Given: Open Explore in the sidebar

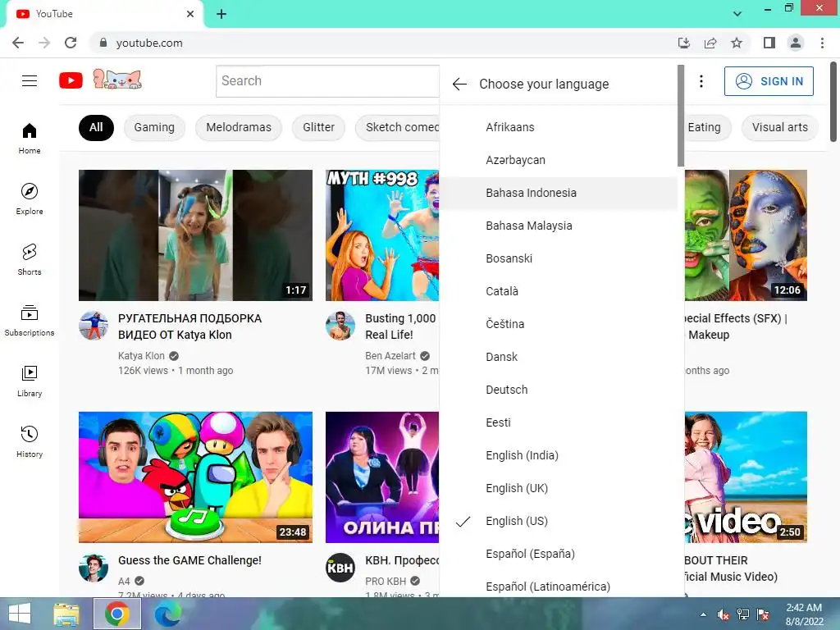Looking at the screenshot, I should [x=30, y=199].
